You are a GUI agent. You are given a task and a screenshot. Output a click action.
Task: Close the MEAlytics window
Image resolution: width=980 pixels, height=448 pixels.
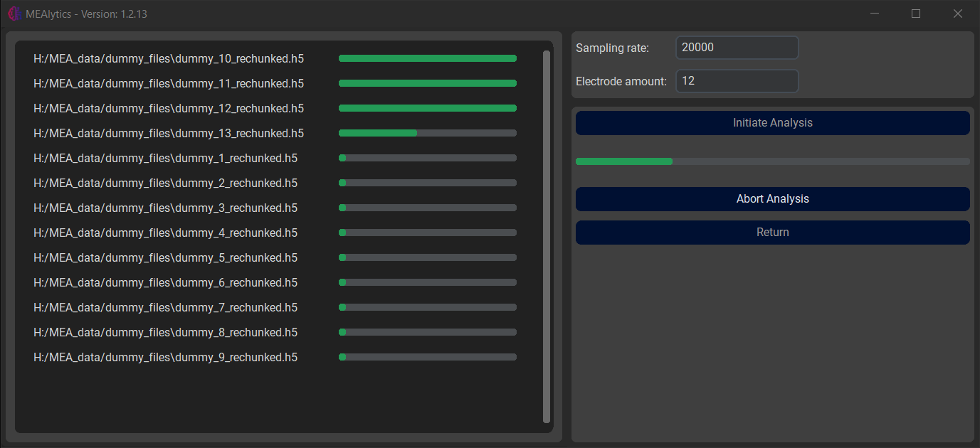957,14
